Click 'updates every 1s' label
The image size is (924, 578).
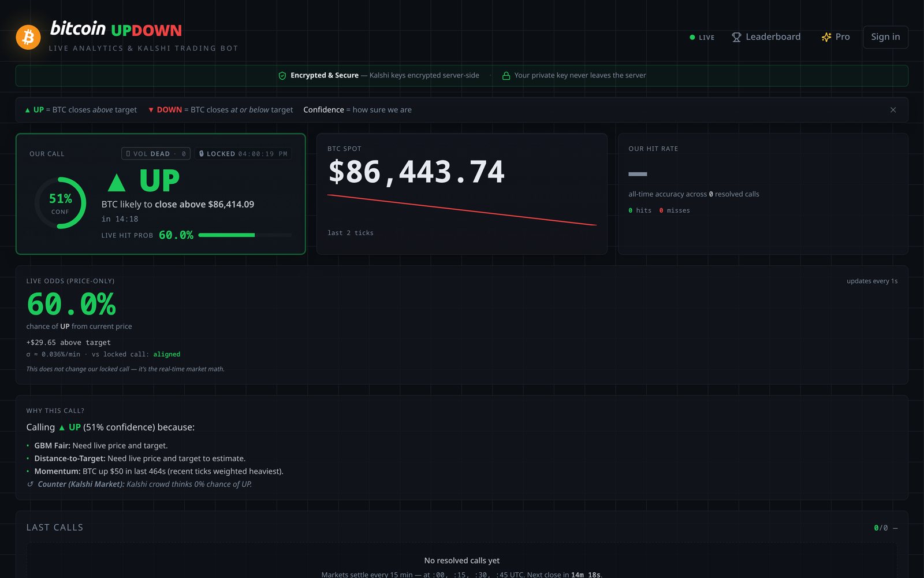click(x=872, y=281)
